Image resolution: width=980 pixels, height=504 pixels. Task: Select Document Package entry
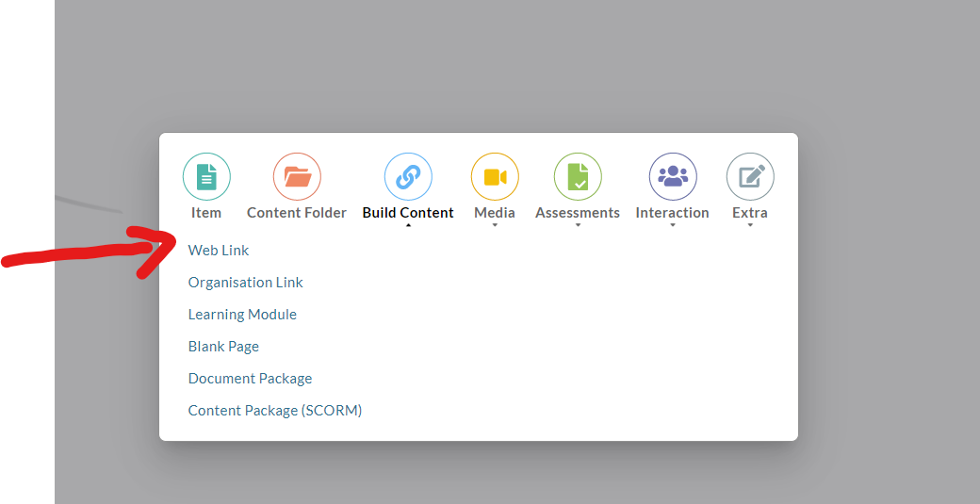click(x=250, y=379)
